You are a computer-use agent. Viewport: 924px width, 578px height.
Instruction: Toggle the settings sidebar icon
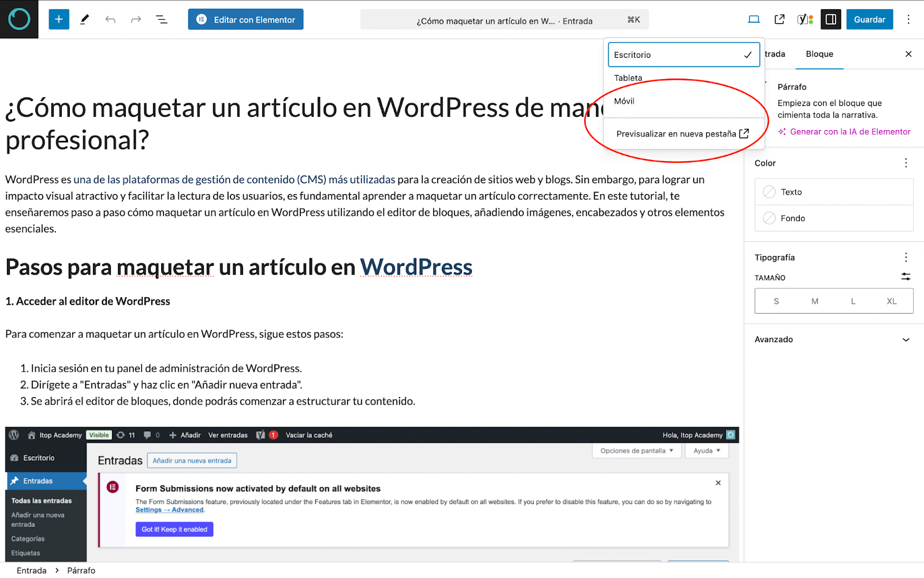click(x=831, y=20)
